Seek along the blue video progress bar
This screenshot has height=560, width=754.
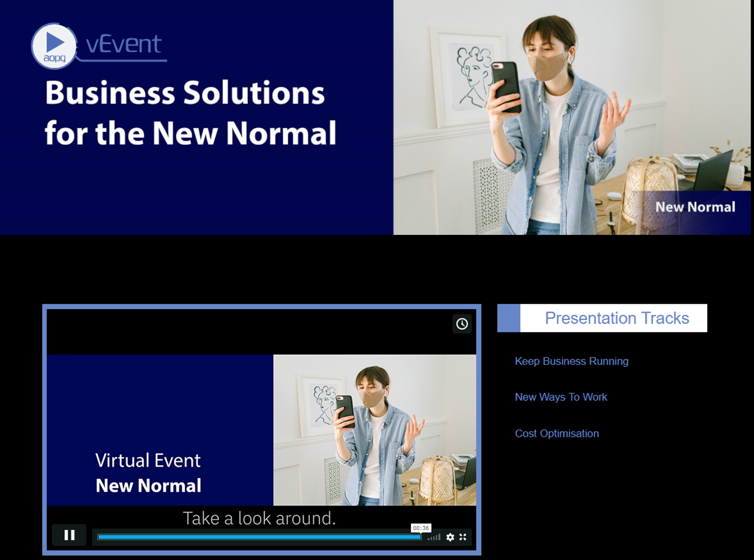pyautogui.click(x=259, y=537)
